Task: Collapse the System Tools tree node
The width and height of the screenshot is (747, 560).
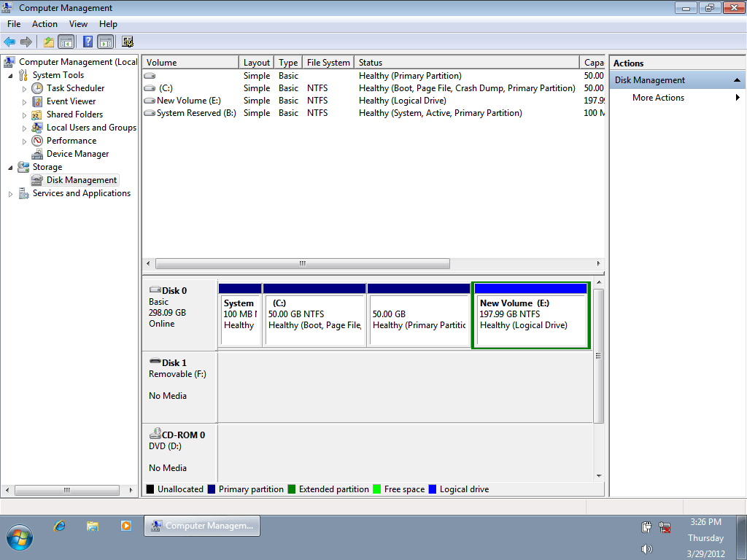Action: tap(10, 76)
